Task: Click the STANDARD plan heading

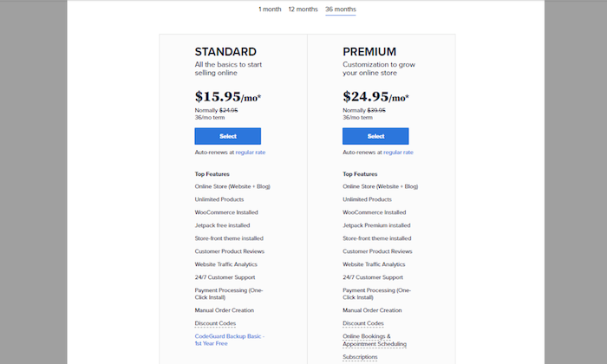Action: point(225,52)
